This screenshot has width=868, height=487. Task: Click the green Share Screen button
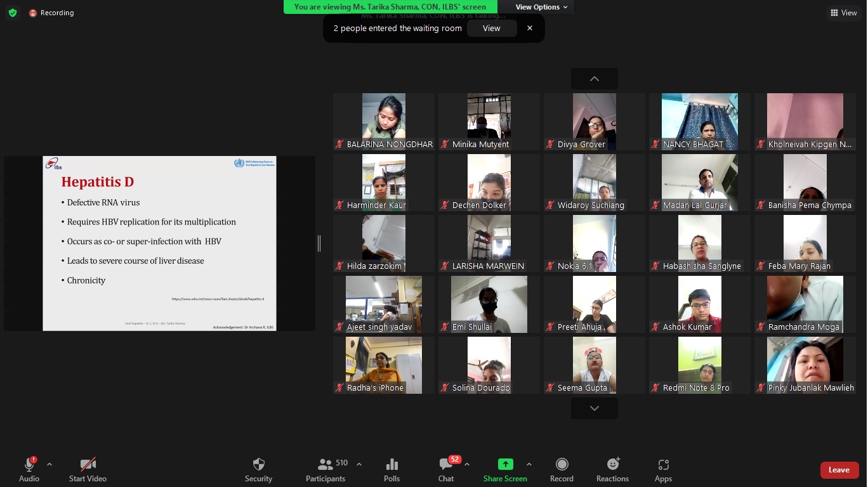(505, 469)
